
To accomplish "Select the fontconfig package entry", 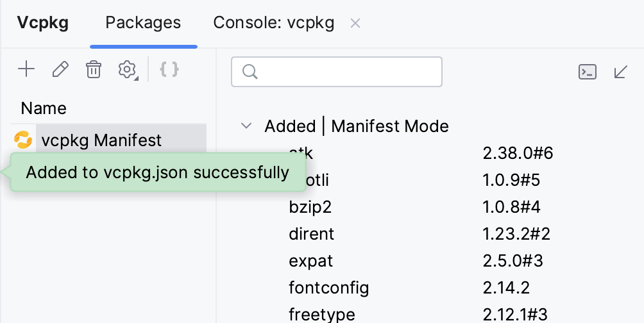I will coord(328,288).
